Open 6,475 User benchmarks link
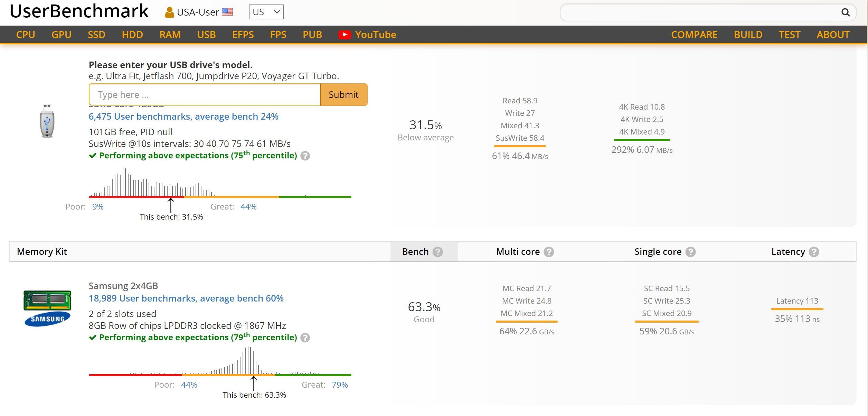Viewport: 868px width, 416px height. click(x=183, y=117)
